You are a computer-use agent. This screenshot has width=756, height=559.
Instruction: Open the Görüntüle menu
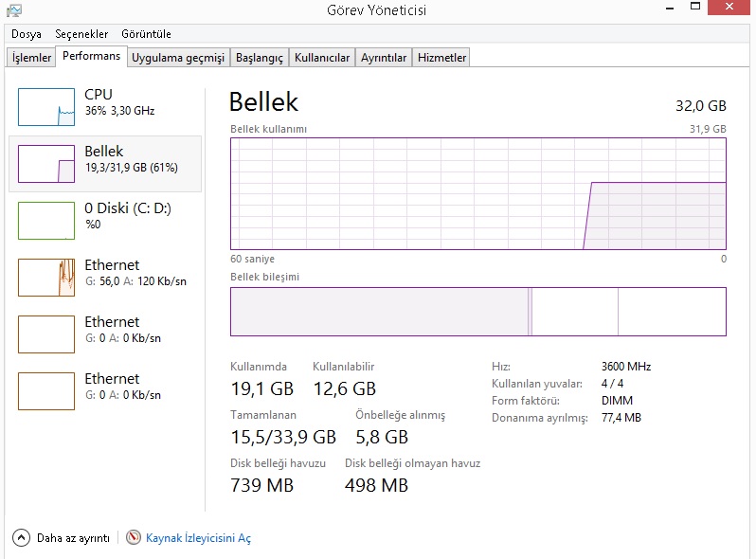(146, 34)
